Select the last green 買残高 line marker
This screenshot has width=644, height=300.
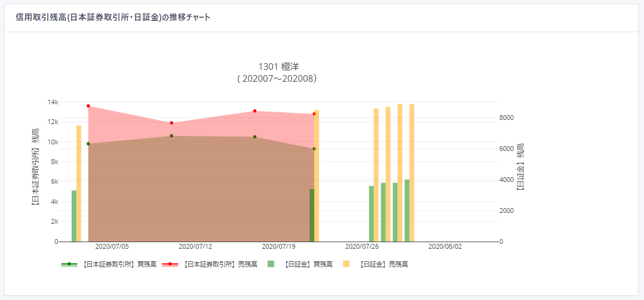[x=314, y=149]
